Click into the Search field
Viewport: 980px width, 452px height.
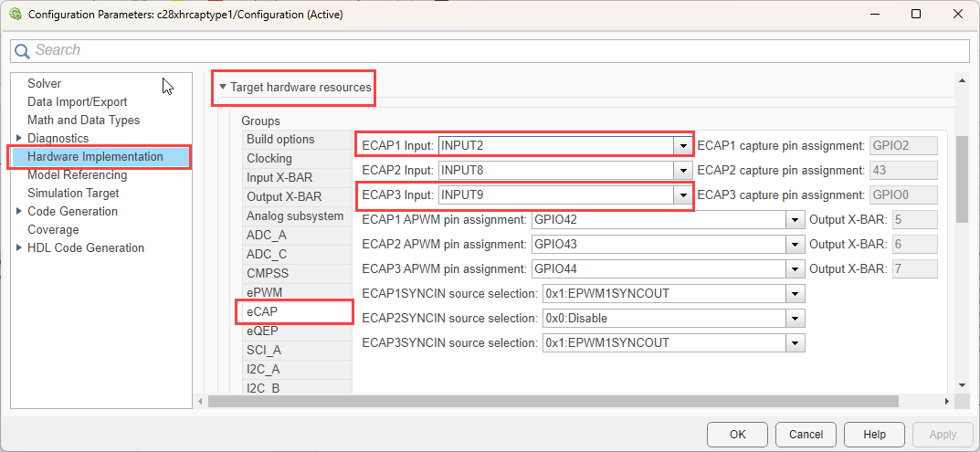493,50
